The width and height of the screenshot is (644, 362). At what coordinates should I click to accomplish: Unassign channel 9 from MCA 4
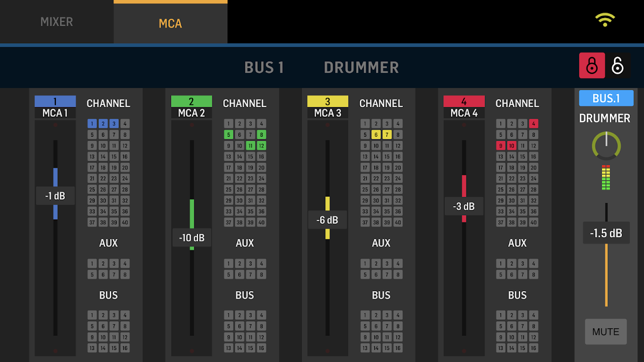(501, 146)
